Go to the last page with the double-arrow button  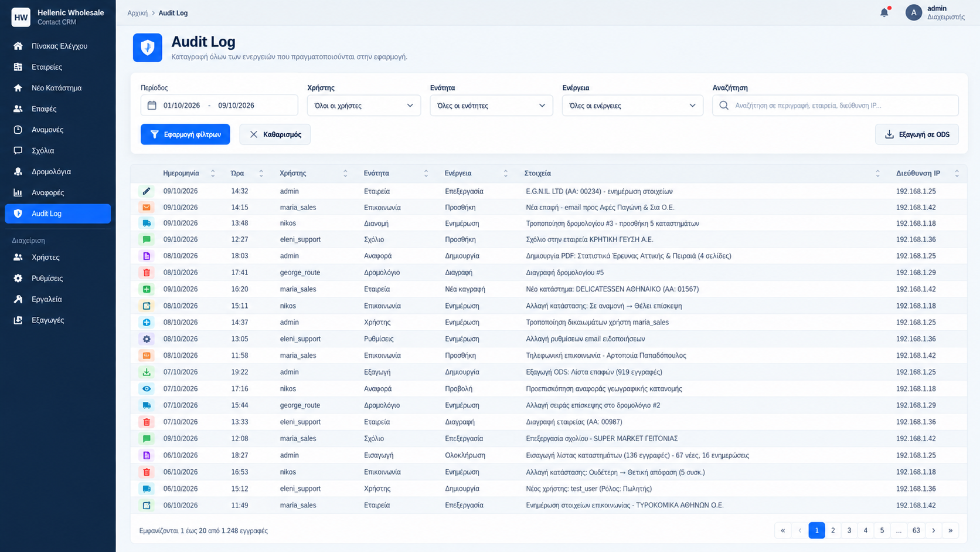coord(951,530)
